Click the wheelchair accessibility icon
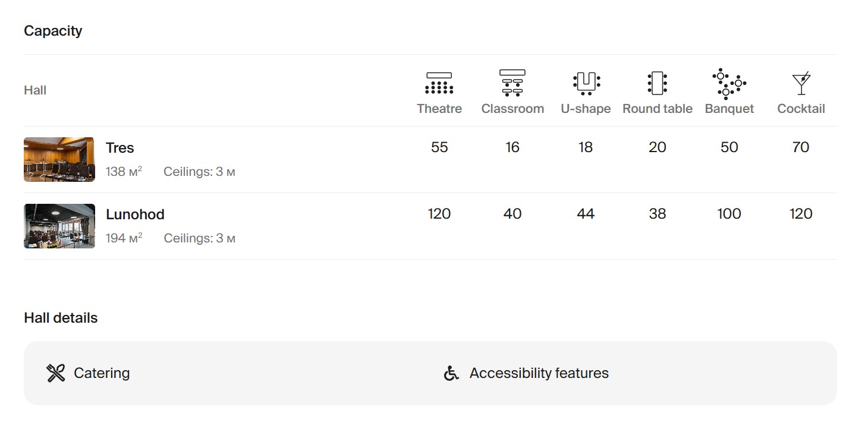This screenshot has height=432, width=868. point(452,373)
